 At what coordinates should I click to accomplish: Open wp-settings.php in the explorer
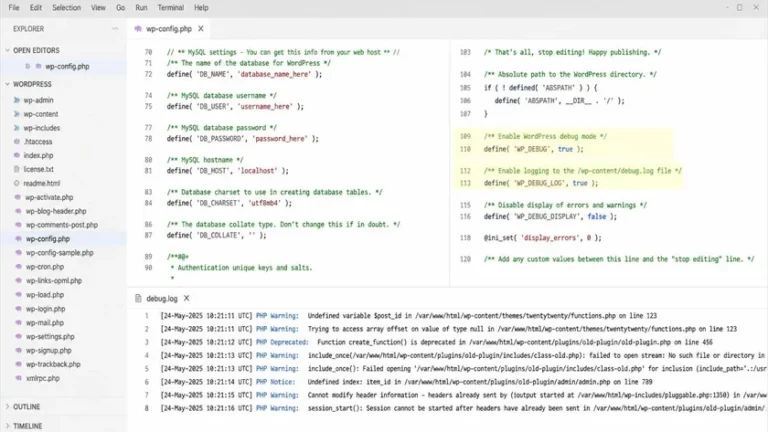(x=50, y=336)
